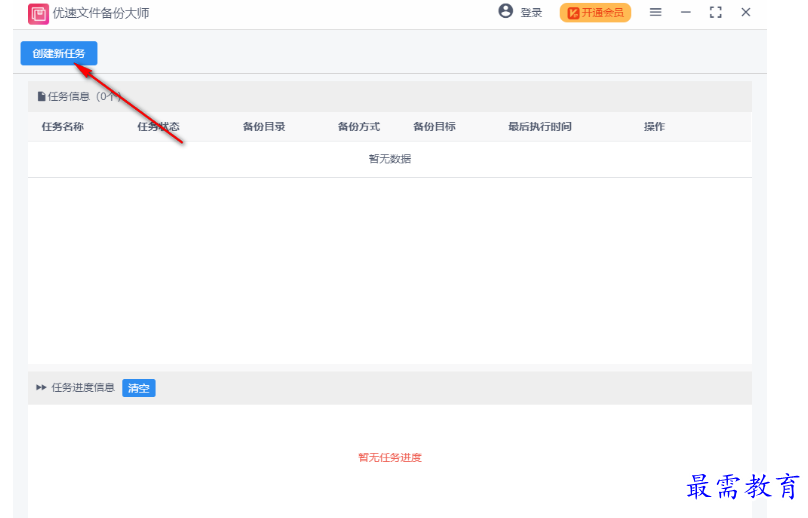The height and width of the screenshot is (518, 808).
Task: Click the 暂无数据 empty table text
Action: coord(390,159)
